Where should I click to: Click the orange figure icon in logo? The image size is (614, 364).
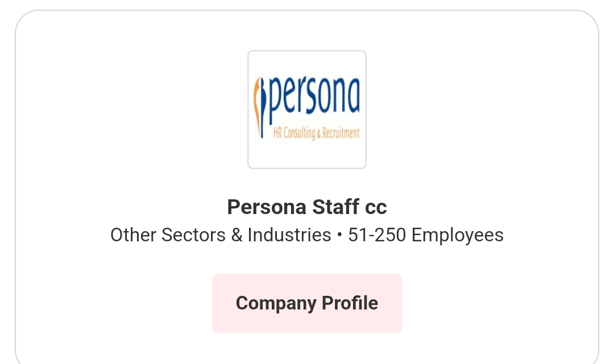click(x=259, y=106)
